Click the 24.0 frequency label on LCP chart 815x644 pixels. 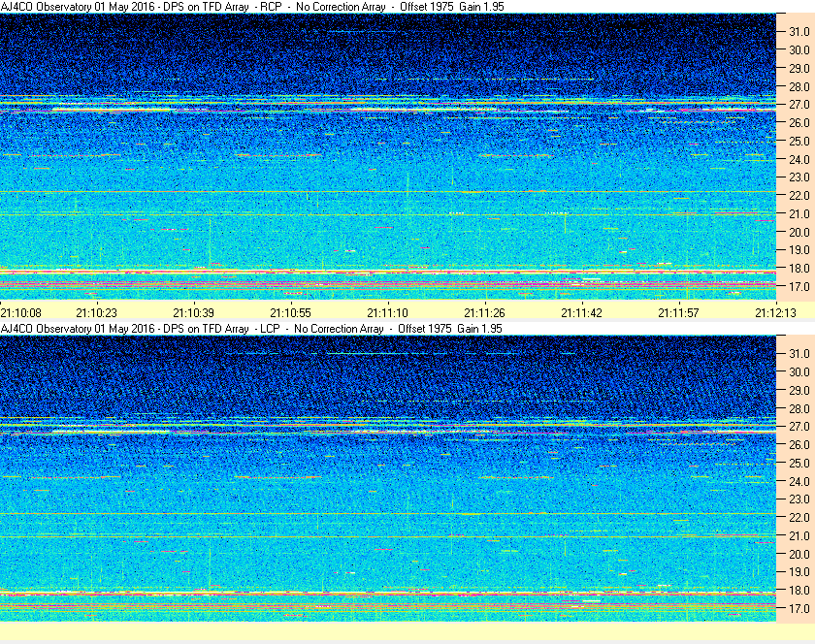(799, 481)
